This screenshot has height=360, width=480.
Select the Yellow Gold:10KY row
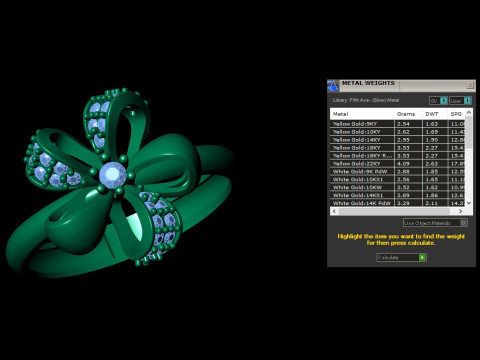pyautogui.click(x=398, y=132)
